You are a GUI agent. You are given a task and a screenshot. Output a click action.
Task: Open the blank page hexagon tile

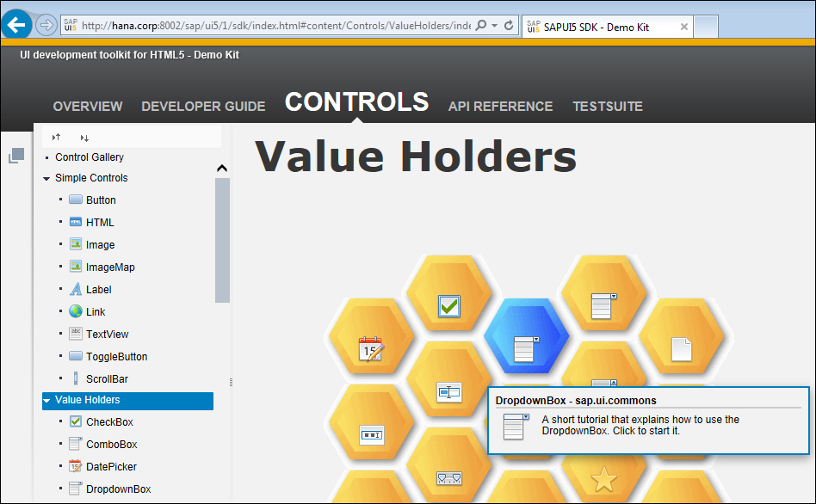tap(681, 336)
